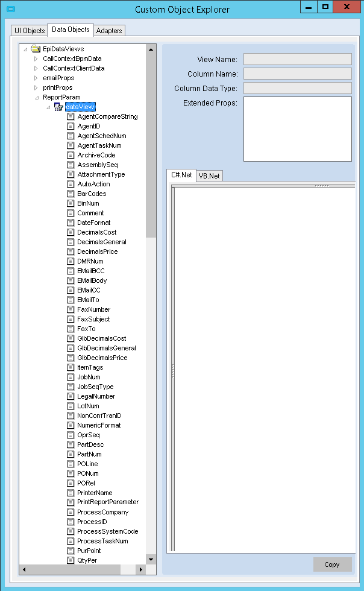Select the Data Objects tab
The width and height of the screenshot is (364, 591).
click(71, 30)
